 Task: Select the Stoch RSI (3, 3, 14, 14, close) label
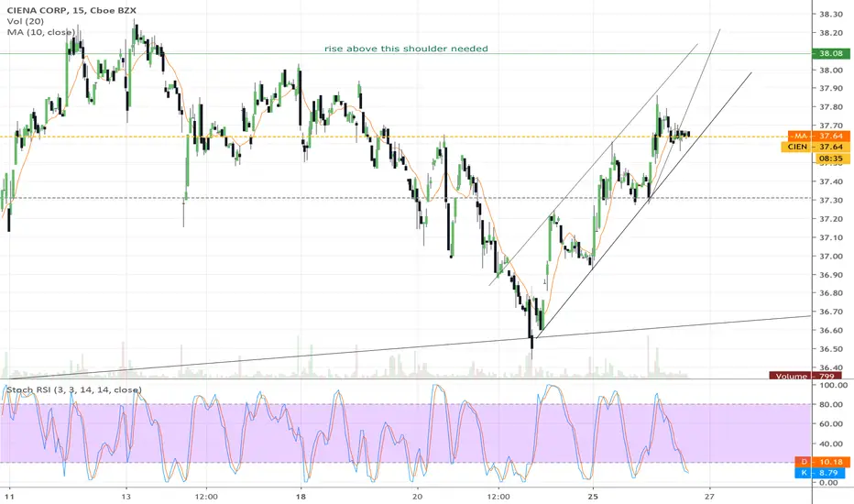[73, 389]
